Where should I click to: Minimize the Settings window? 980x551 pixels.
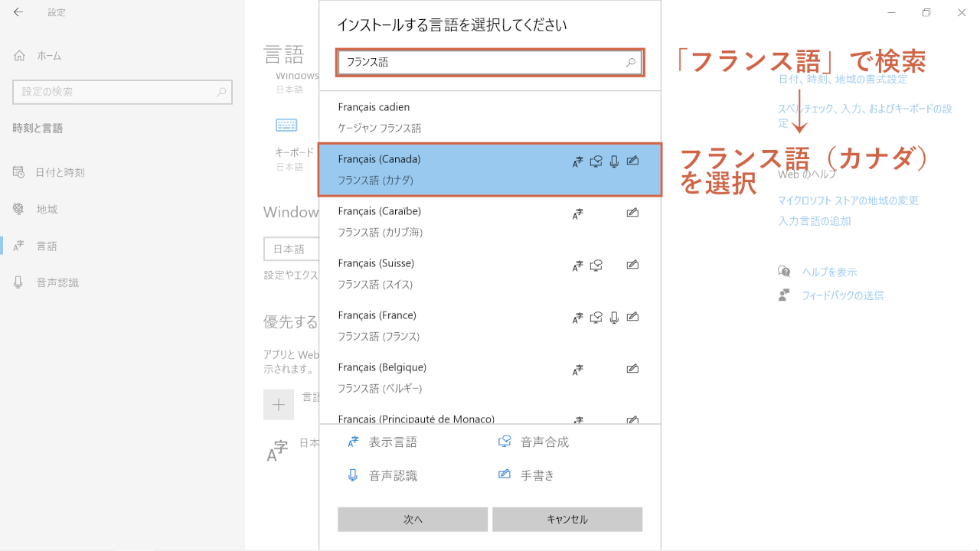point(891,12)
